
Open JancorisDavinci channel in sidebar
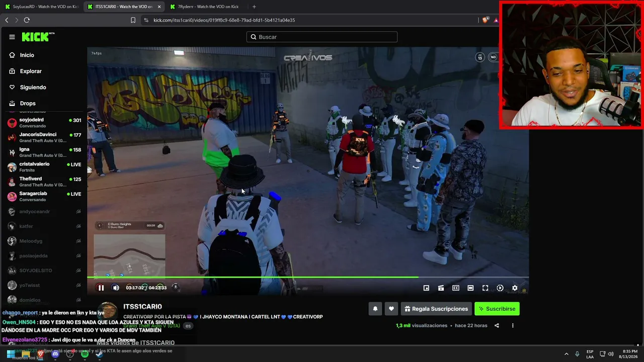[x=43, y=137]
